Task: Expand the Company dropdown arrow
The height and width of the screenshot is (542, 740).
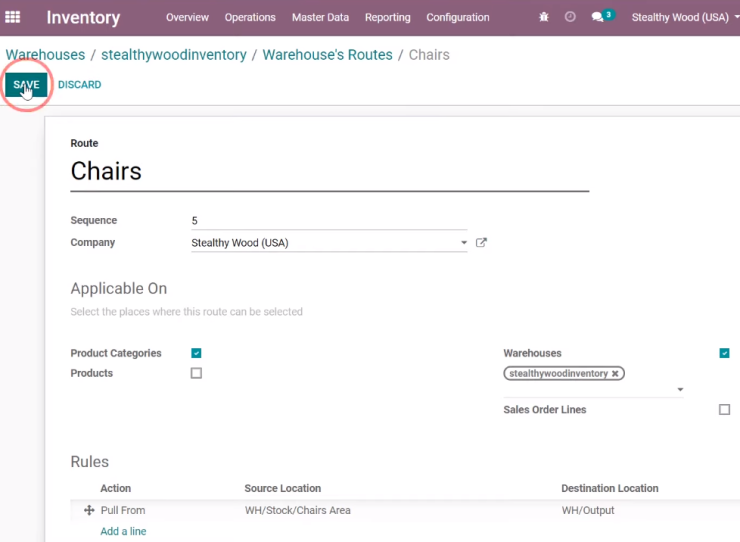Action: pyautogui.click(x=464, y=243)
